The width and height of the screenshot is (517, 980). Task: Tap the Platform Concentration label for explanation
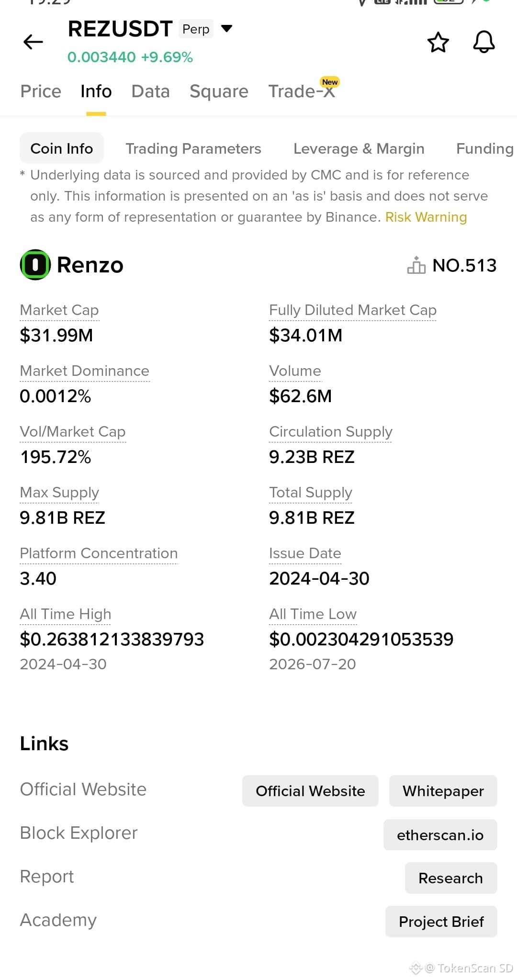99,553
